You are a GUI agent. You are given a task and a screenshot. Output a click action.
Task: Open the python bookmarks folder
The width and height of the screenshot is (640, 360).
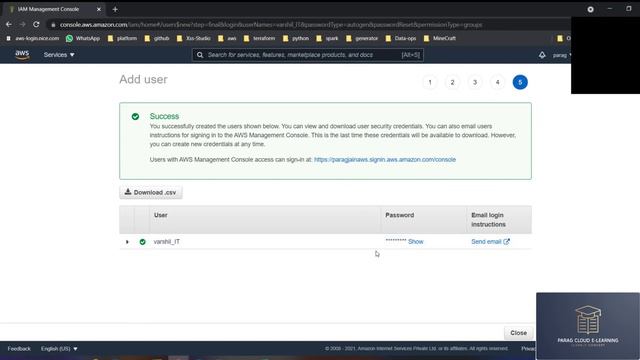[x=296, y=38]
